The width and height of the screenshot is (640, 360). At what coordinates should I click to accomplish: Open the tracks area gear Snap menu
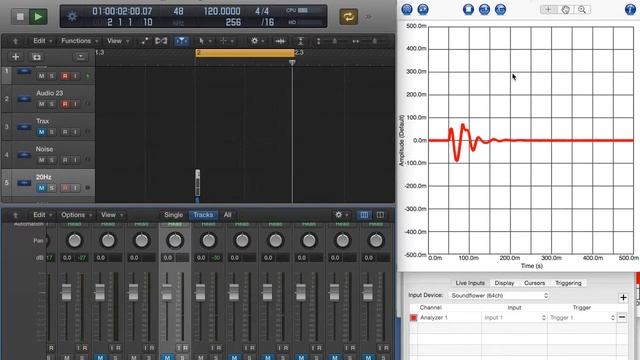tap(257, 41)
